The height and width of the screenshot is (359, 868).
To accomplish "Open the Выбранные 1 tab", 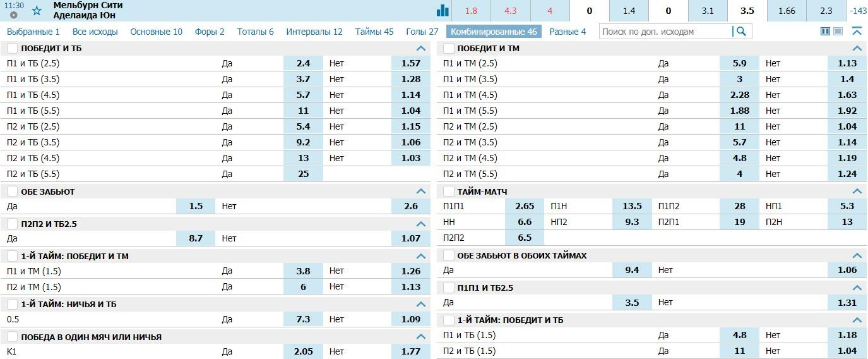I will pyautogui.click(x=33, y=32).
